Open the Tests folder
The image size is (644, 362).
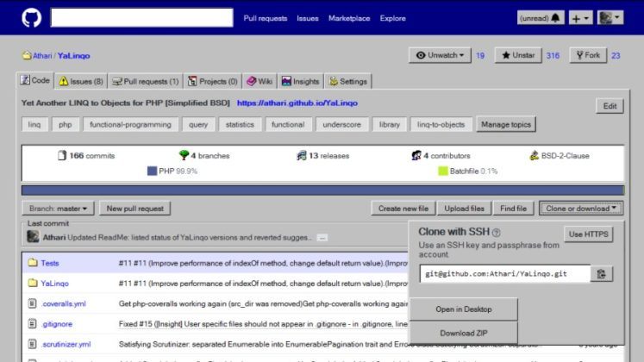49,262
